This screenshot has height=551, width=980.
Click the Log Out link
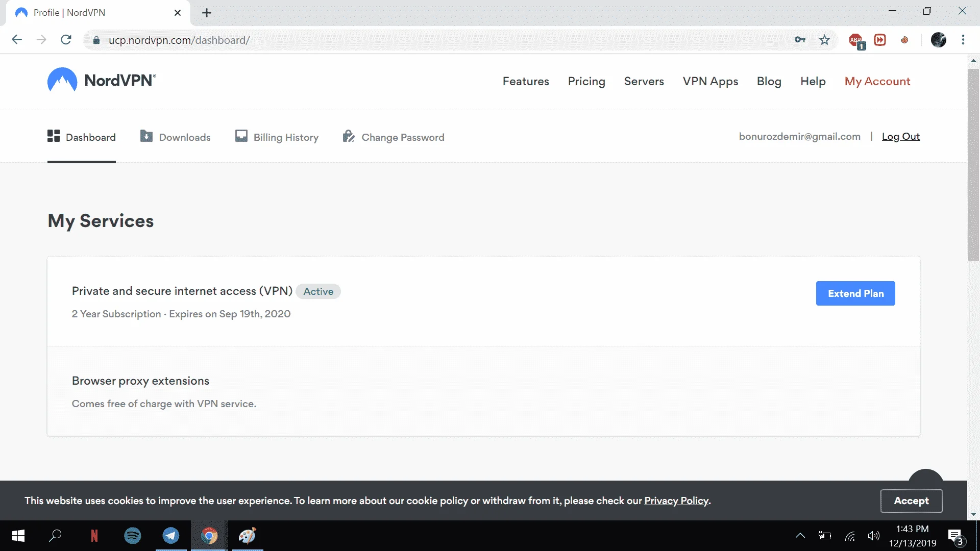(901, 136)
